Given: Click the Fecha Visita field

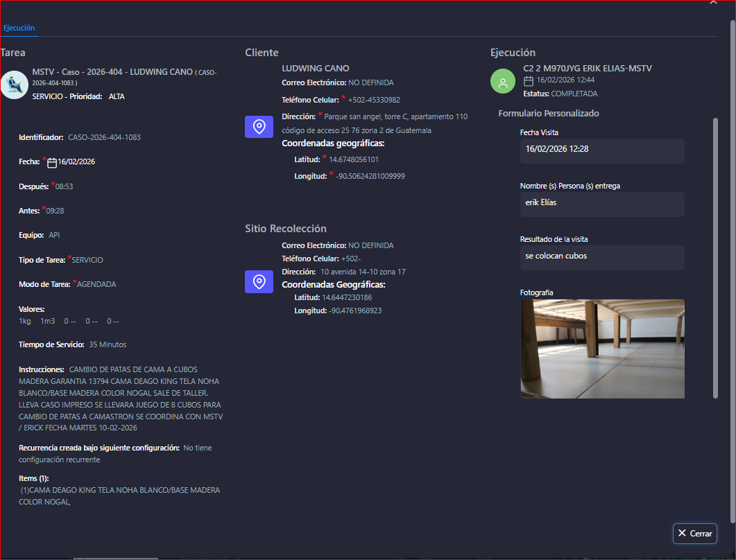Looking at the screenshot, I should coord(601,150).
